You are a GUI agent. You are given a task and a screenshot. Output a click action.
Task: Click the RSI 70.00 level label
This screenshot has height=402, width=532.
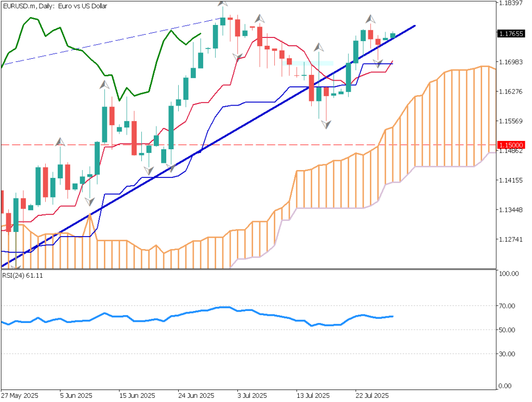(x=507, y=306)
